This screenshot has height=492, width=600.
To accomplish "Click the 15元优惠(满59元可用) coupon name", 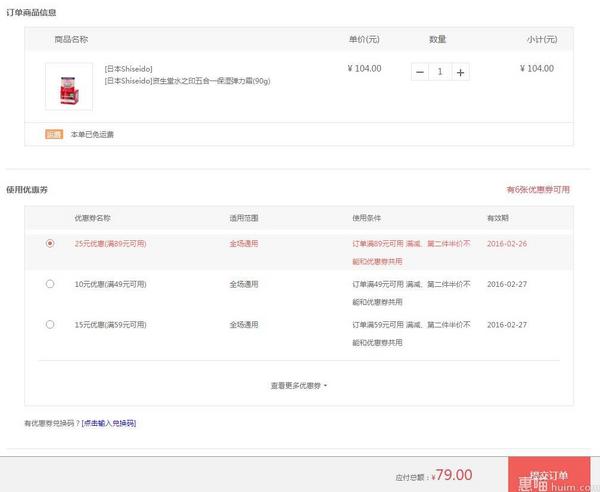I will pyautogui.click(x=110, y=325).
